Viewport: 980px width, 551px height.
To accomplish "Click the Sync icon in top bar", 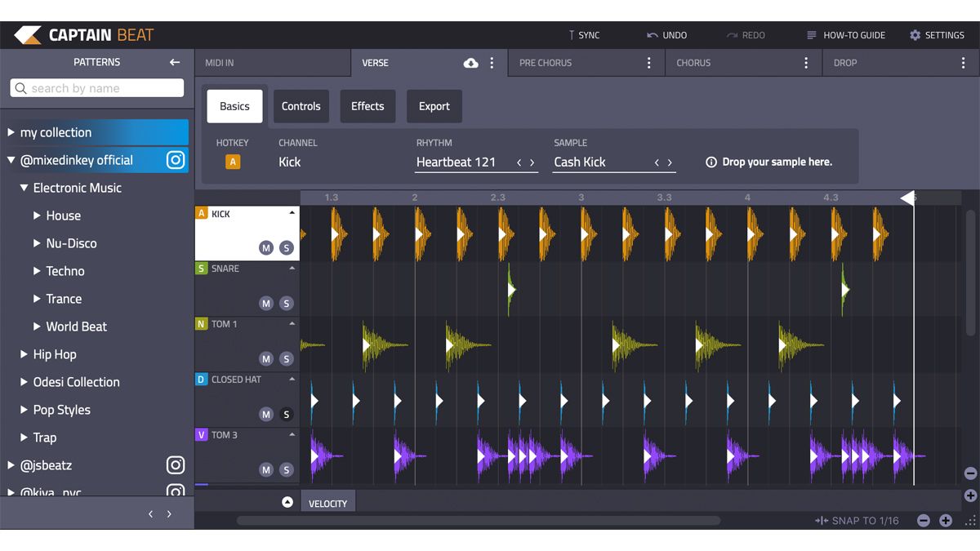I will (x=572, y=35).
